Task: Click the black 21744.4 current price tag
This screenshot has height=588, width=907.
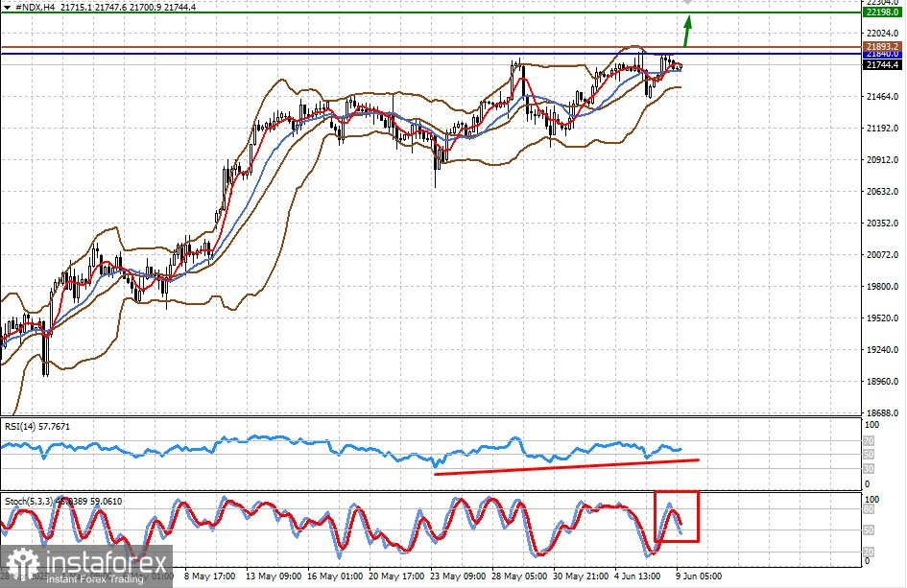Action: (x=881, y=65)
